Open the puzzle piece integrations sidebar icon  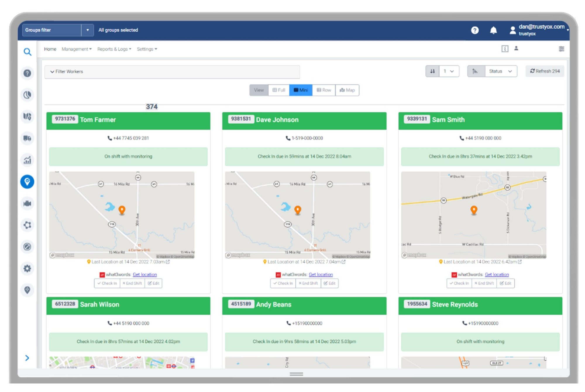tap(27, 225)
